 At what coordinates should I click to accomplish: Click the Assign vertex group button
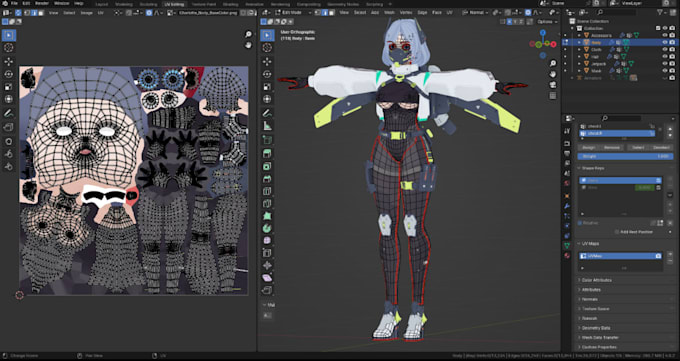pos(588,148)
